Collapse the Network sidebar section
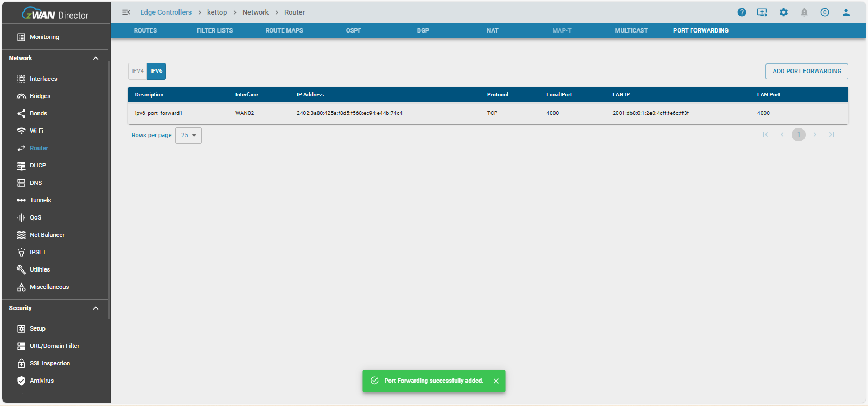 (95, 58)
